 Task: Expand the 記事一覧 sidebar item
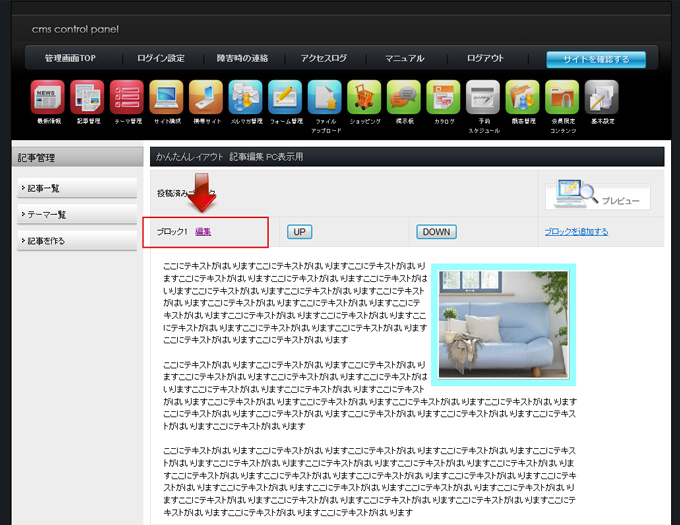tap(77, 188)
